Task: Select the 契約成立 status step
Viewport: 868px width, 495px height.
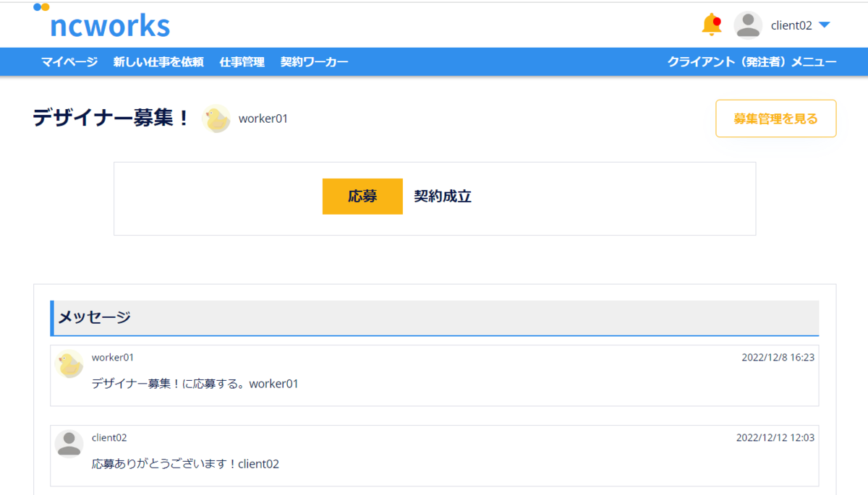Action: click(443, 197)
